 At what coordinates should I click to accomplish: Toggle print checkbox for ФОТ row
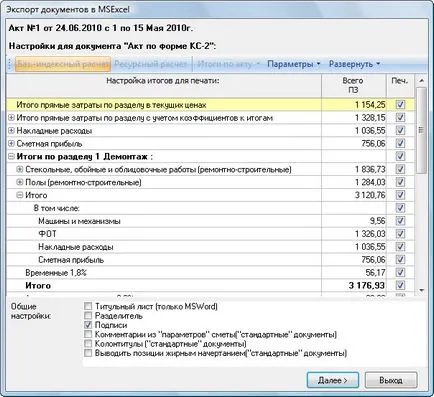(x=400, y=234)
